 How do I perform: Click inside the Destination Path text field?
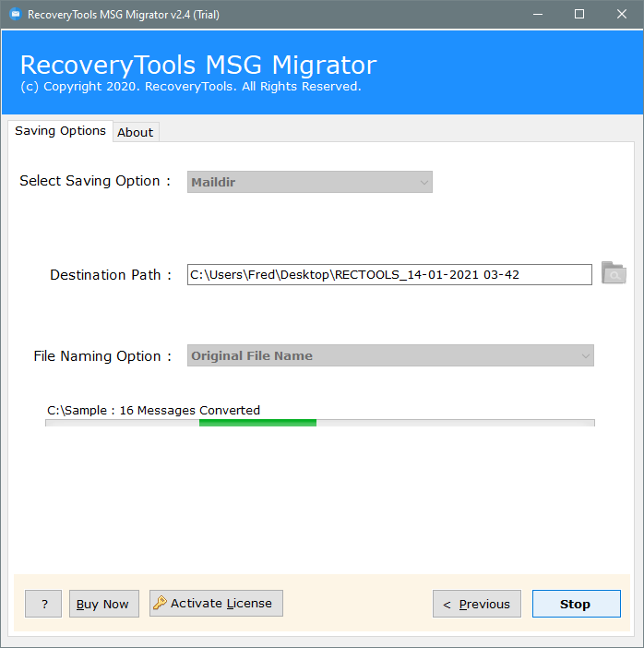pyautogui.click(x=389, y=274)
